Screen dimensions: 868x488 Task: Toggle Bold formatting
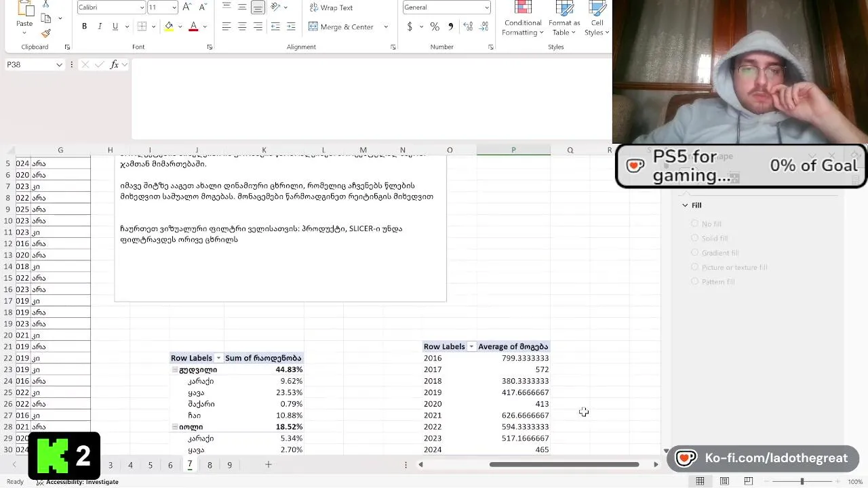[x=84, y=26]
